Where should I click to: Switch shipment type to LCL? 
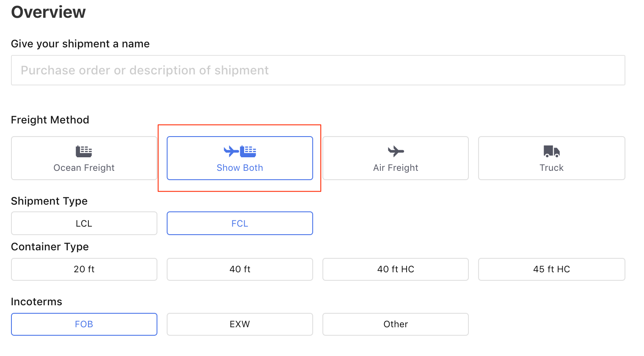[84, 223]
